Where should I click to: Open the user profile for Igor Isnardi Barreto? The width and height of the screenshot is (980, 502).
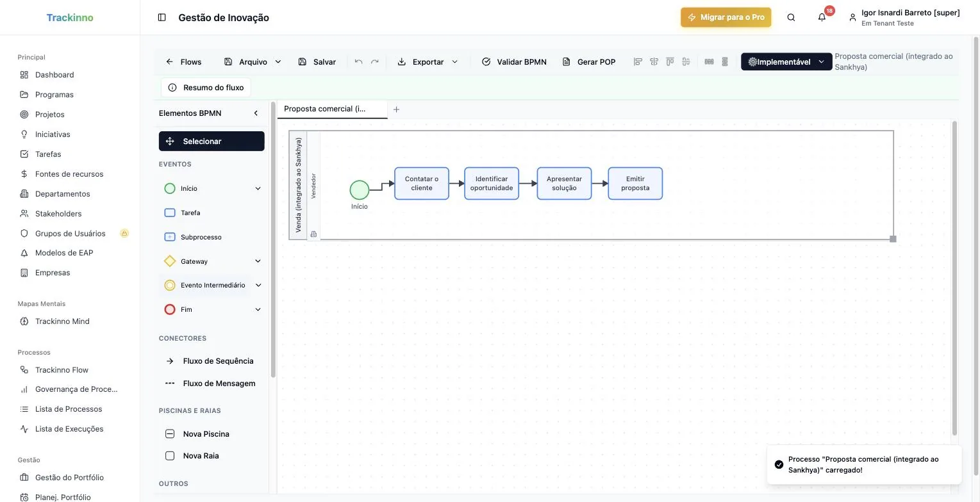(x=904, y=17)
